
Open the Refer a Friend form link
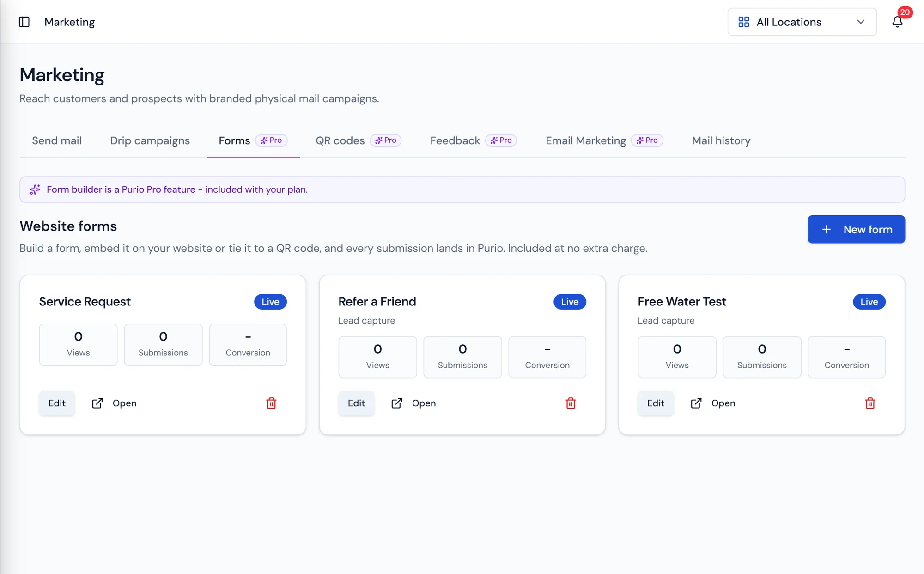[x=413, y=403]
